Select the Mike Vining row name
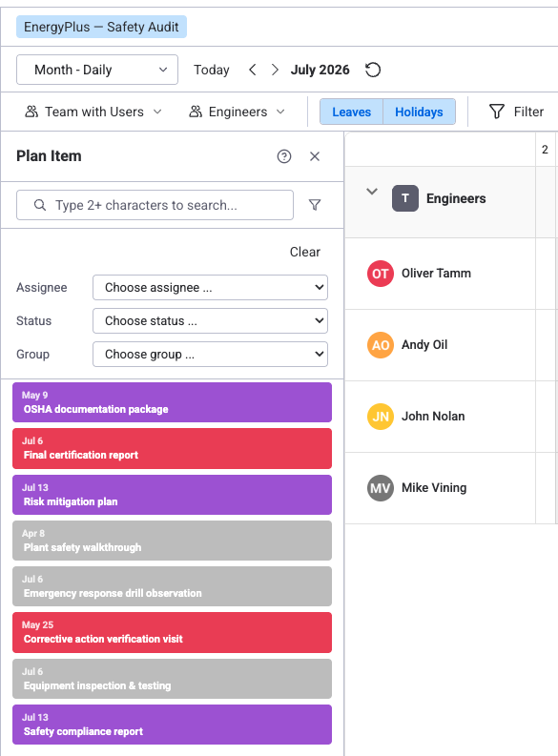Screen dimensions: 558x756 tap(434, 488)
